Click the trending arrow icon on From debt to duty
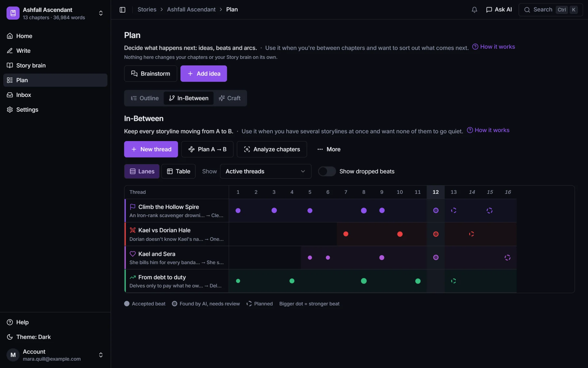The width and height of the screenshot is (588, 368). click(x=133, y=277)
